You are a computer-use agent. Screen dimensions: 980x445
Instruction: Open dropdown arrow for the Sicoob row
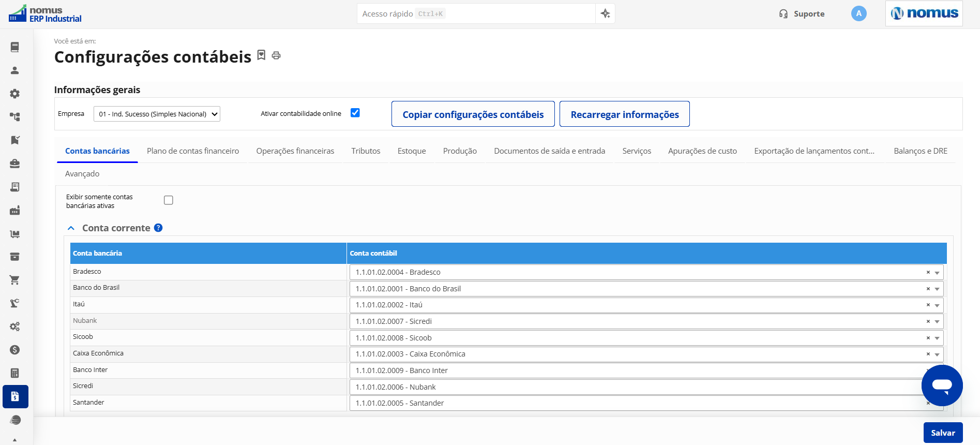937,338
